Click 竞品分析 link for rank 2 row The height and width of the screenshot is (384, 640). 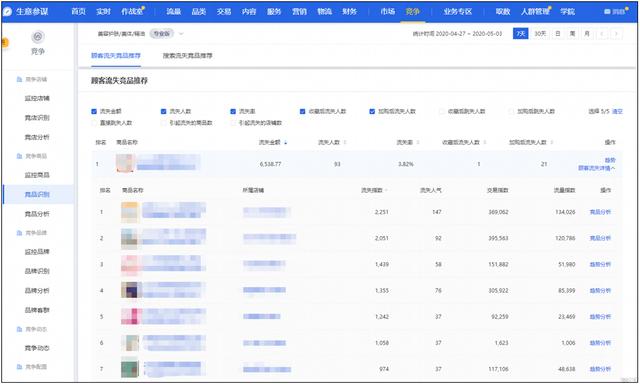tap(600, 238)
